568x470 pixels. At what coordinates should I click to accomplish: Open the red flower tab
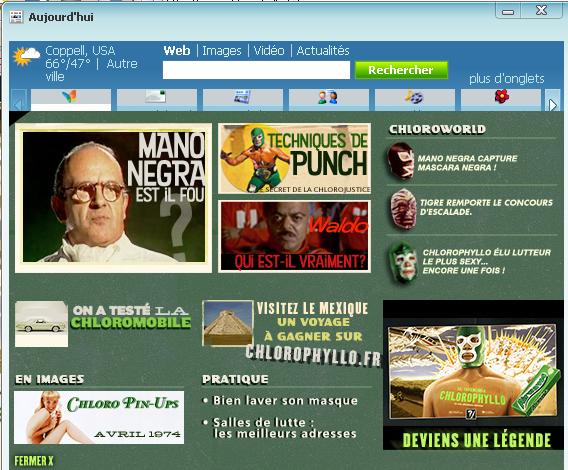pyautogui.click(x=501, y=100)
